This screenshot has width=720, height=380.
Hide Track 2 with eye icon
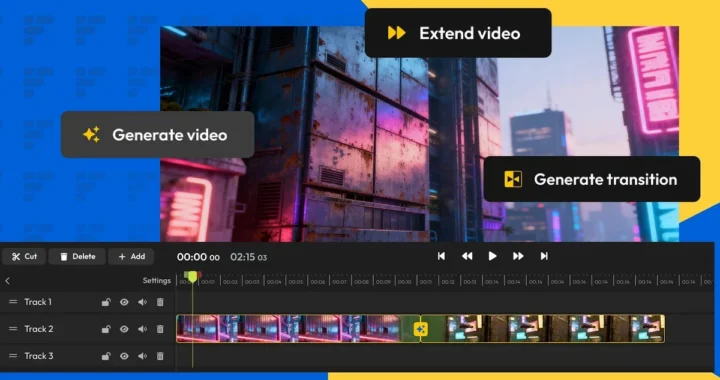click(124, 329)
